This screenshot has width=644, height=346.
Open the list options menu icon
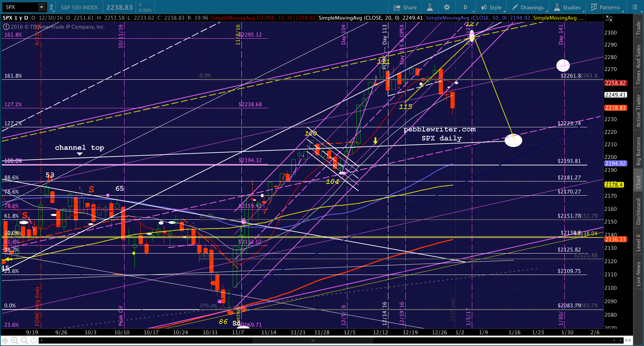(x=635, y=7)
